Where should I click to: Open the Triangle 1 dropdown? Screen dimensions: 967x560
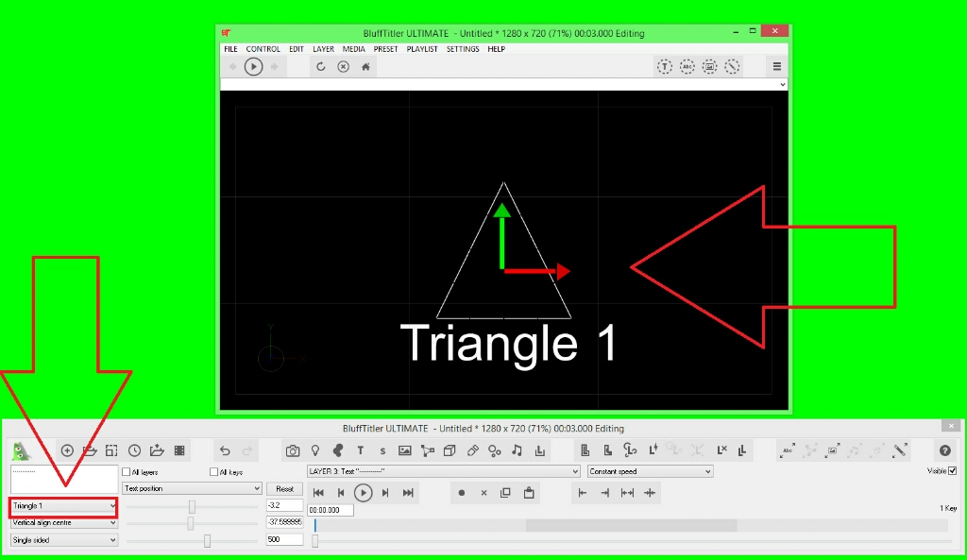tap(63, 506)
